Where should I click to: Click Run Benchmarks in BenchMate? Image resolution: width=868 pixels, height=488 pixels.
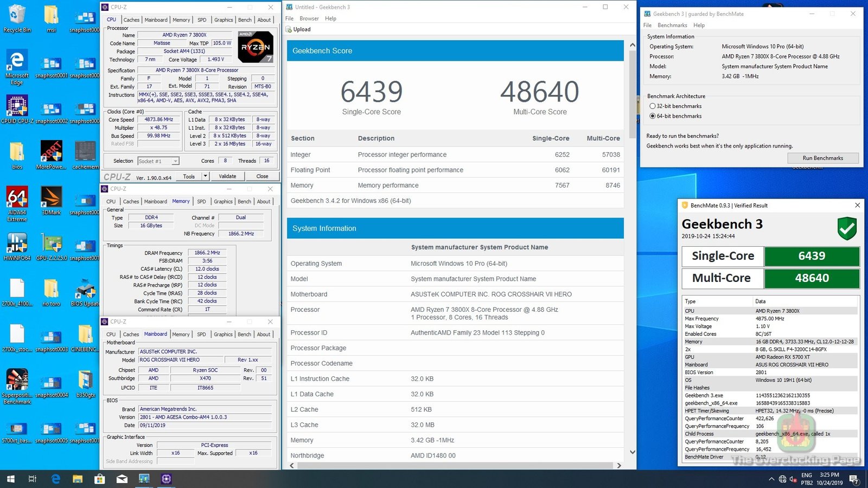coord(823,158)
